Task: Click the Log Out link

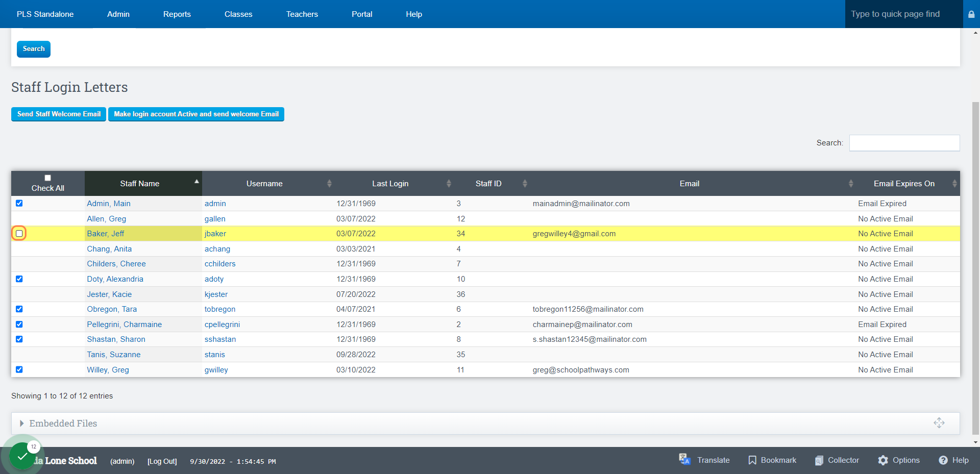Action: click(162, 461)
